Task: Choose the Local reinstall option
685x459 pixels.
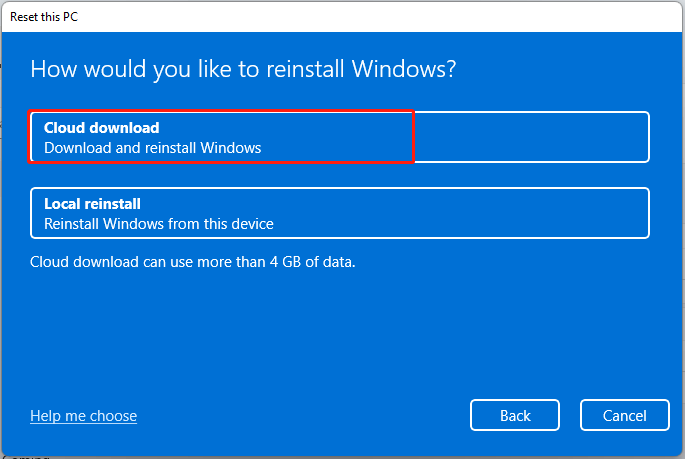Action: pyautogui.click(x=339, y=213)
